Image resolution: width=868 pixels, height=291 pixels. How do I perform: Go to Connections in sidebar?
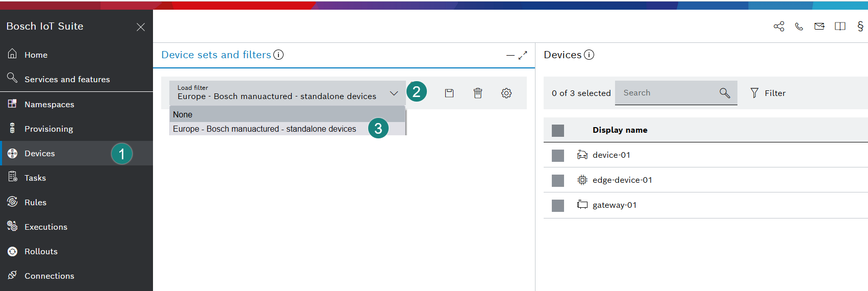pos(76,276)
